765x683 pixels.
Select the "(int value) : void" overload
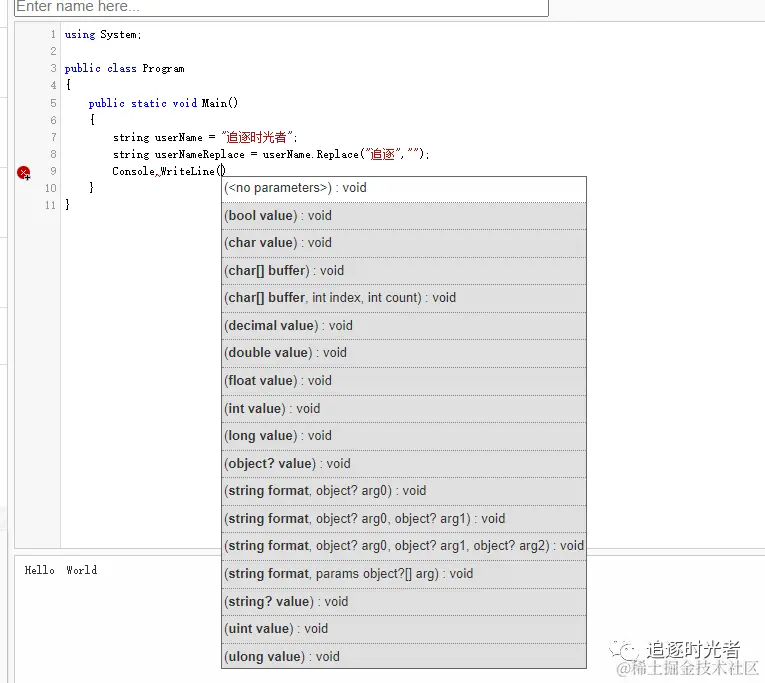pos(404,409)
